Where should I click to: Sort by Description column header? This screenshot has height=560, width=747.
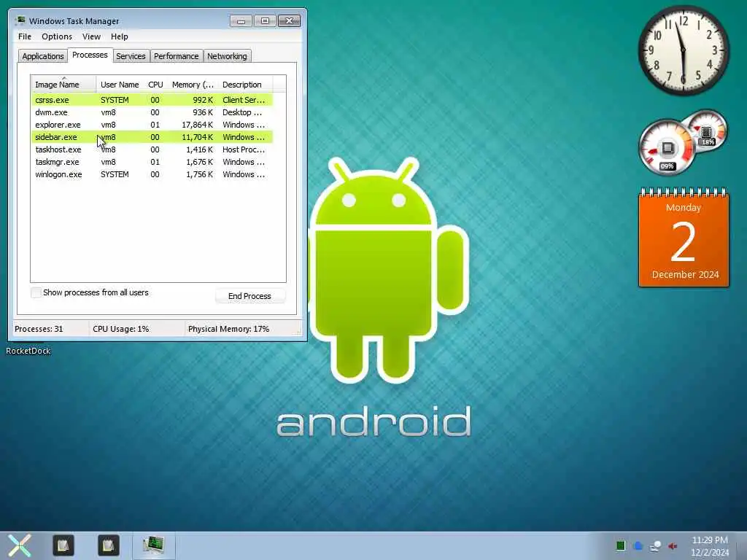pos(245,85)
